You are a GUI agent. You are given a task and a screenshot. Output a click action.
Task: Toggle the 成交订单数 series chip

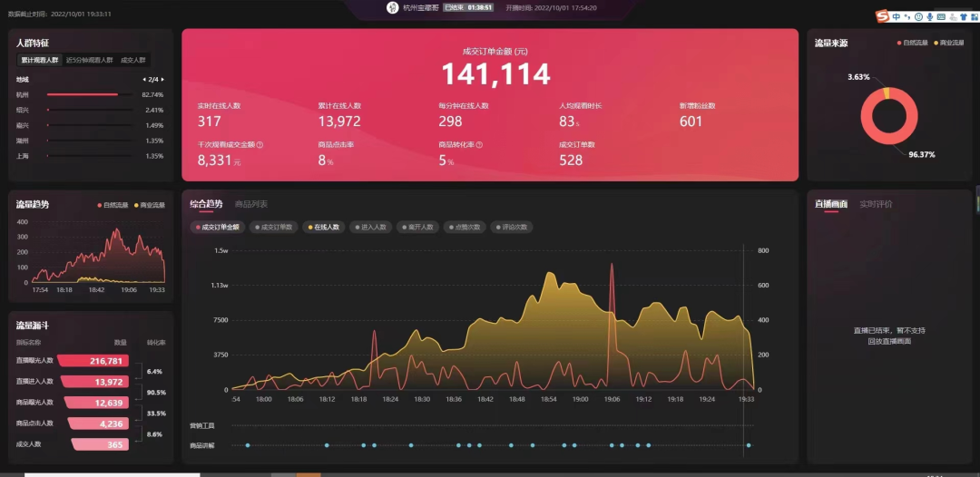[x=273, y=228]
